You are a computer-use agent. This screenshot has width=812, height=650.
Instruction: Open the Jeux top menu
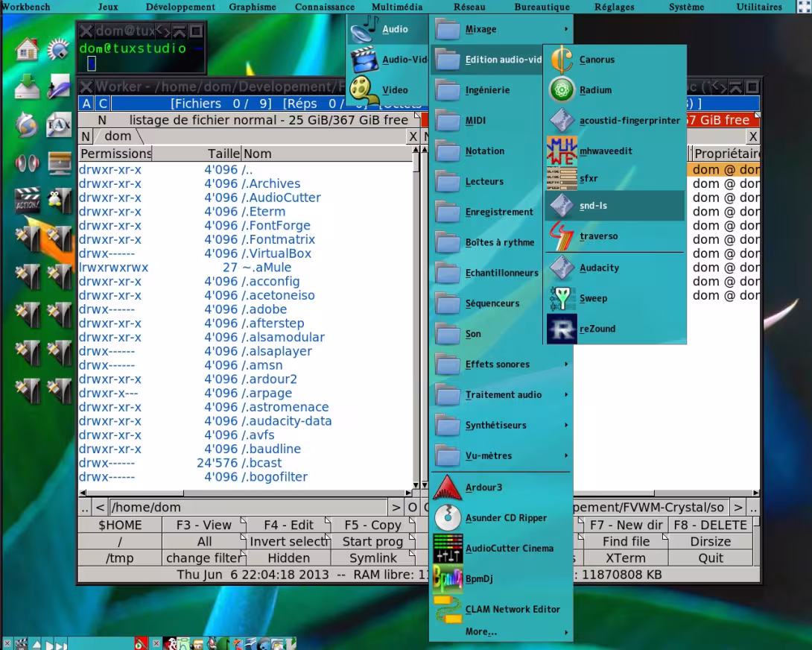coord(108,7)
